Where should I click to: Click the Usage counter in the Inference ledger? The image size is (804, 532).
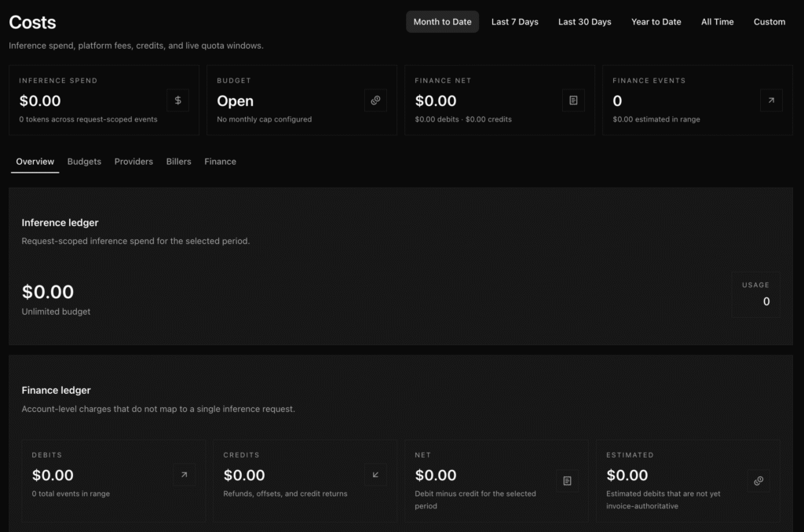pyautogui.click(x=756, y=294)
